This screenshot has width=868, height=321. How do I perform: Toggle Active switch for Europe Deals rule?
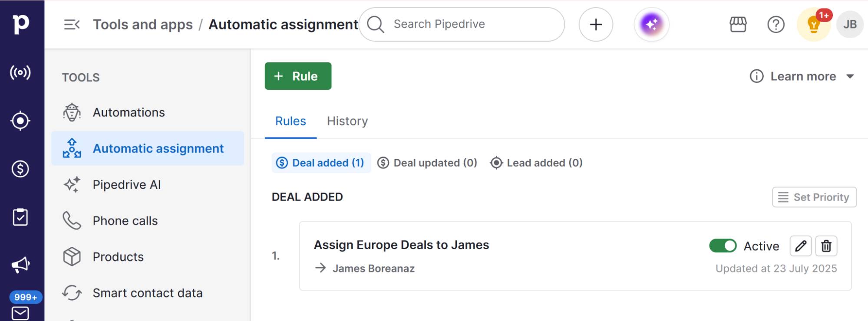click(723, 246)
